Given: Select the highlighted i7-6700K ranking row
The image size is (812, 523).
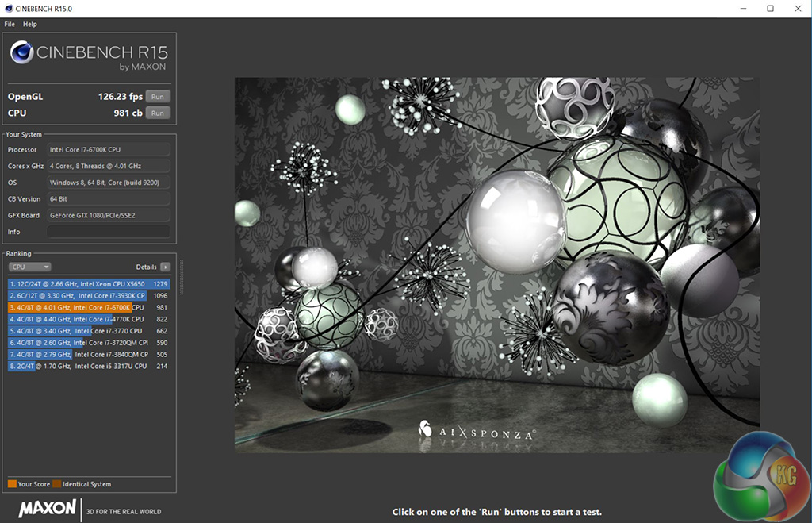Looking at the screenshot, I should (89, 307).
